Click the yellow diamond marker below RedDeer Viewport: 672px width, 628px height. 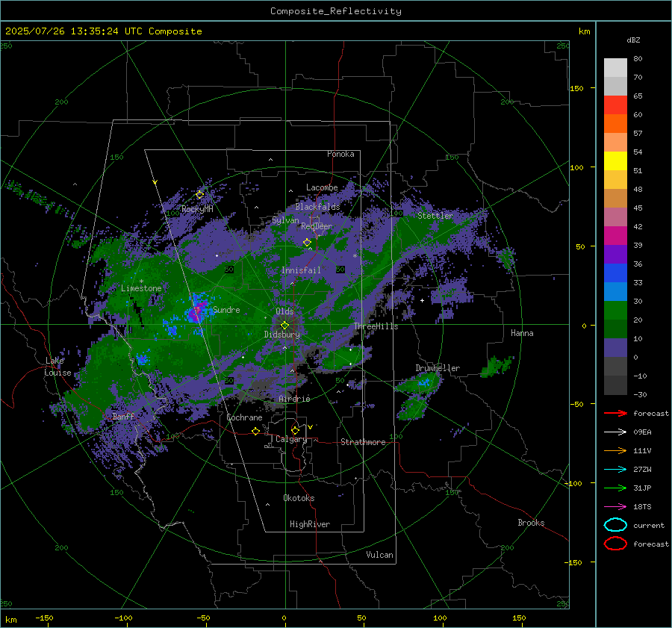pyautogui.click(x=307, y=243)
